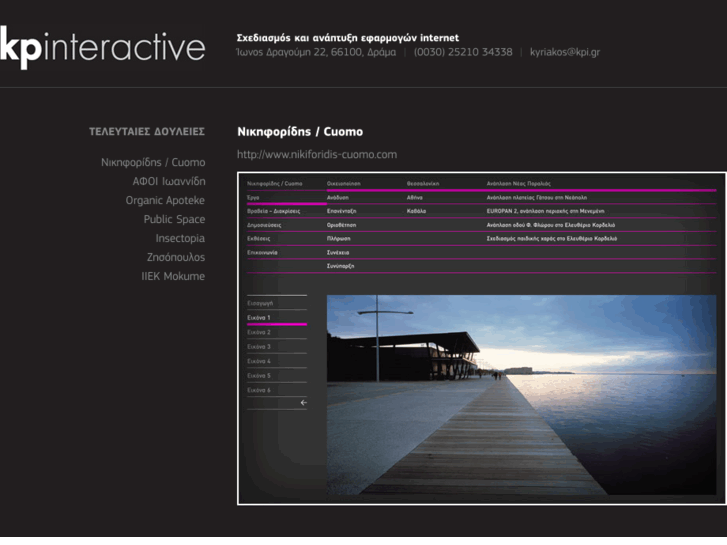The image size is (727, 545).
Task: Open the Βραβεία - Διακρίσεις menu item
Action: coord(273,212)
